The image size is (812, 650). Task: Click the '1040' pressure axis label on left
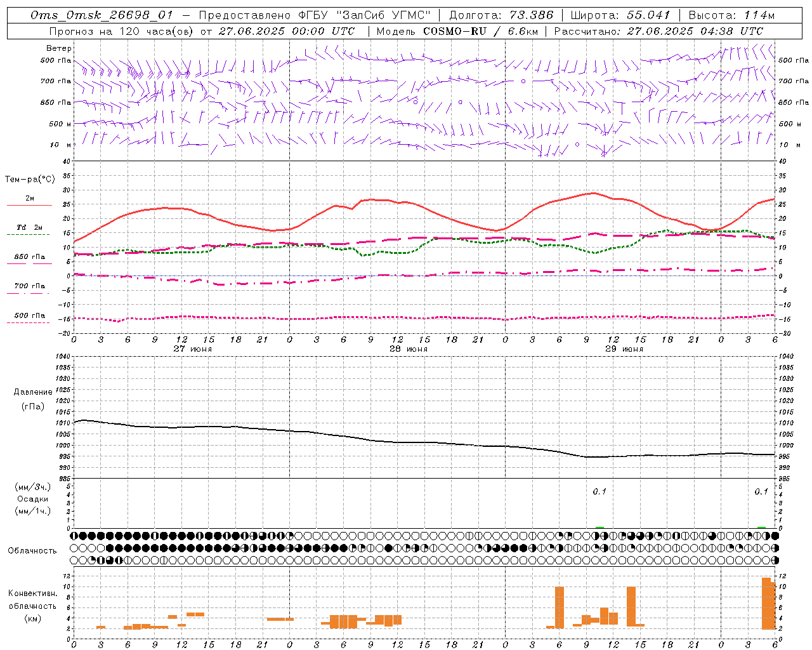[x=62, y=357]
